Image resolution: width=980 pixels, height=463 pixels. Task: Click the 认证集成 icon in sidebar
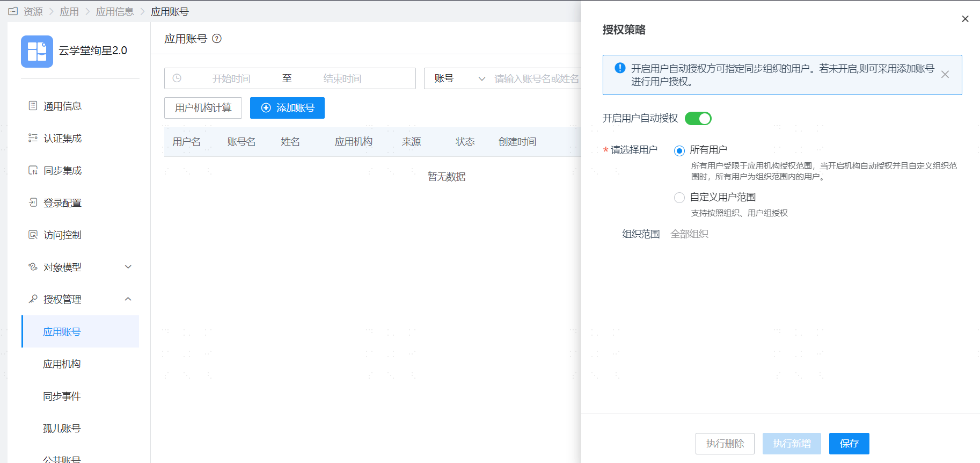[x=33, y=138]
